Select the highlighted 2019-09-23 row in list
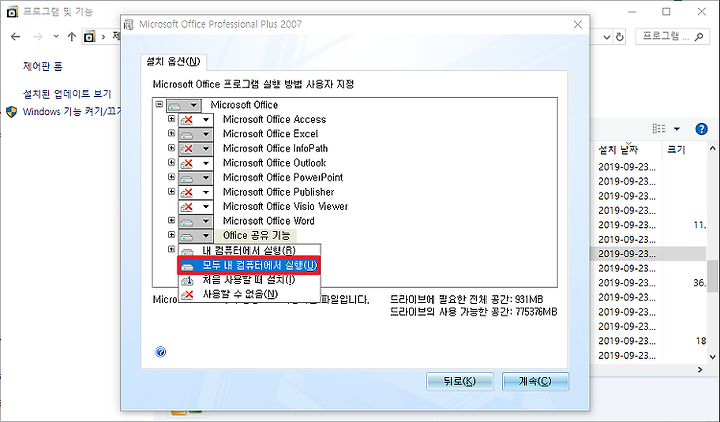Image resolution: width=720 pixels, height=422 pixels. point(650,253)
